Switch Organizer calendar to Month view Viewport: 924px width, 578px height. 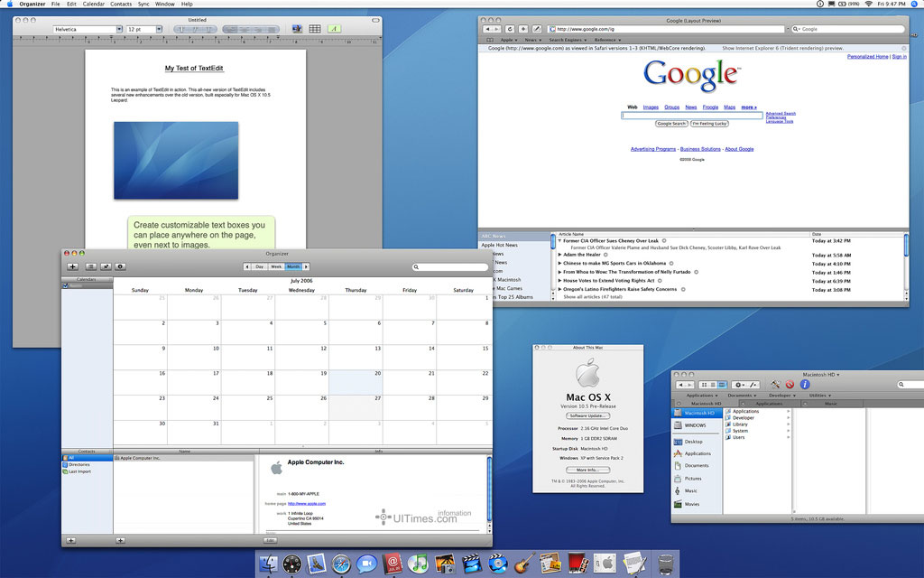pyautogui.click(x=293, y=266)
